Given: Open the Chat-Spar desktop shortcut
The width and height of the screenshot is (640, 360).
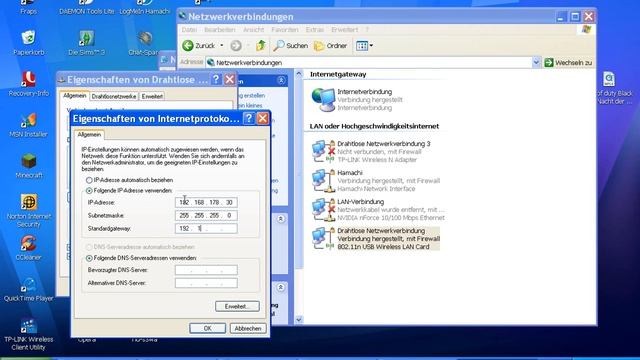Looking at the screenshot, I should coord(144,39).
